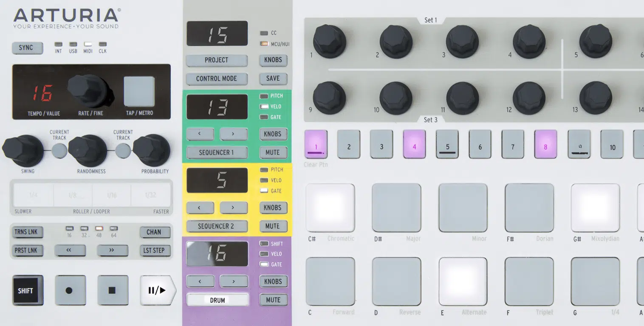Click the KNOBS button in green Sequencer 1 section
Image resolution: width=644 pixels, height=326 pixels.
coord(273,134)
